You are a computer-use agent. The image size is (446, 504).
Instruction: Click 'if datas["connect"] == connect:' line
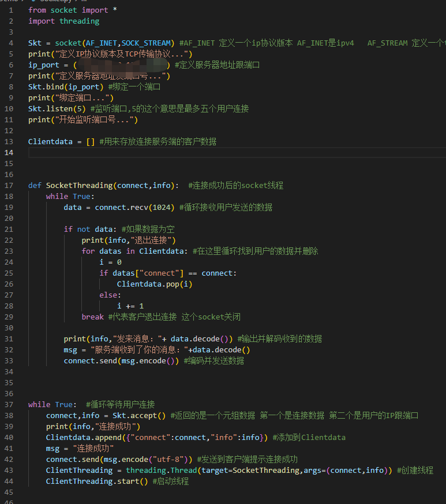pos(168,273)
